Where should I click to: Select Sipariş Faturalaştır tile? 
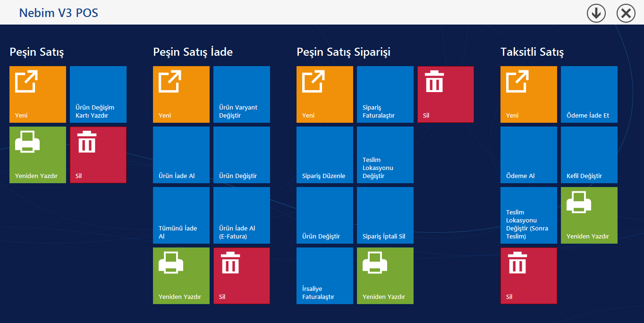coord(385,94)
